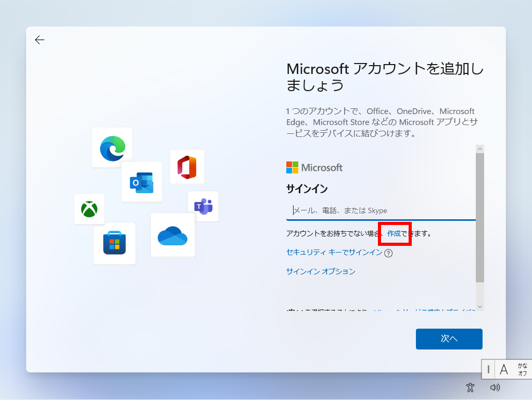Click the Microsoft Office icon
Viewport: 532px width, 400px height.
[x=187, y=167]
